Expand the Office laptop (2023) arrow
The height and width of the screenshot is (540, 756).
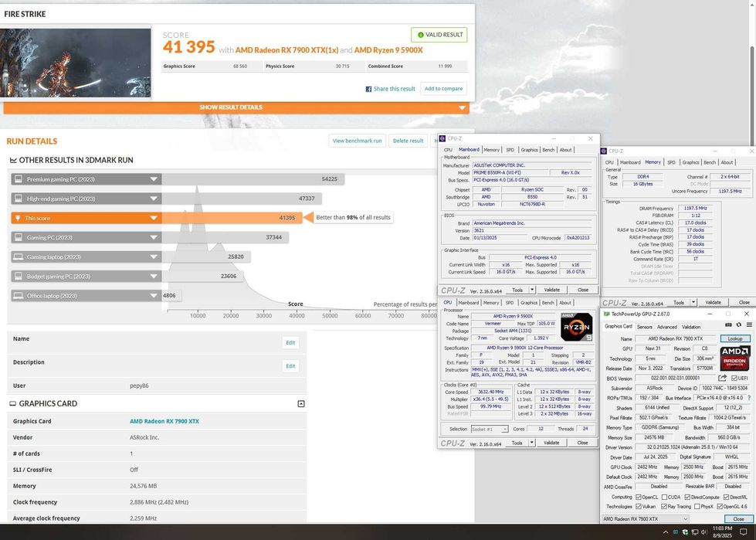(x=154, y=296)
